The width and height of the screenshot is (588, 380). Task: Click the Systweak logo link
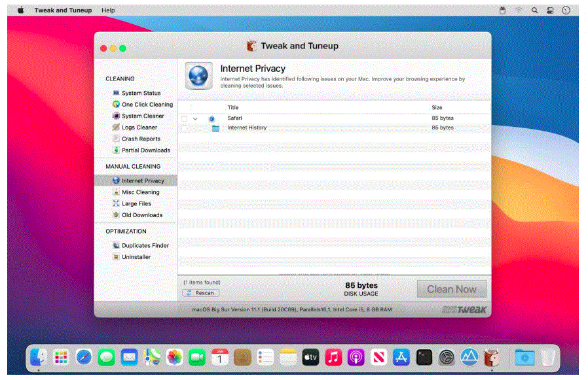(x=464, y=309)
